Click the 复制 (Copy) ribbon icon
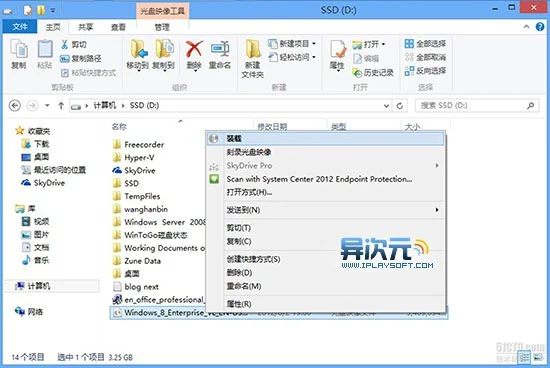This screenshot has height=368, width=550. pyautogui.click(x=19, y=54)
